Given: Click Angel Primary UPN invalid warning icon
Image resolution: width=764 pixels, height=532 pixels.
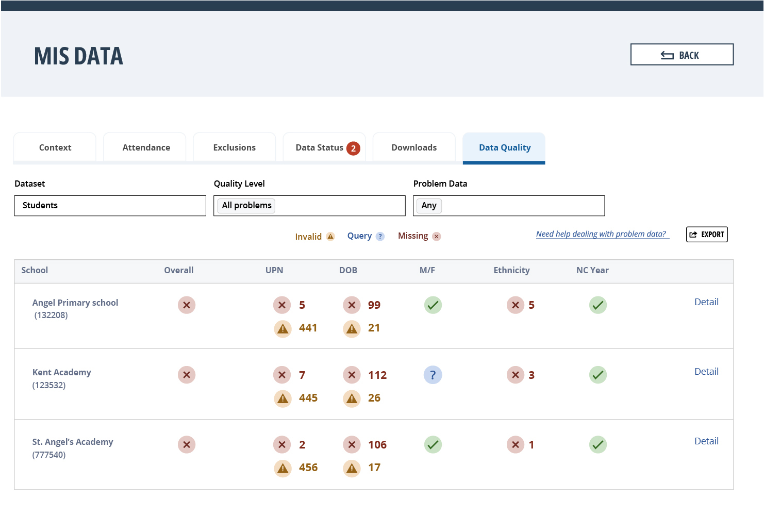Looking at the screenshot, I should 283,328.
